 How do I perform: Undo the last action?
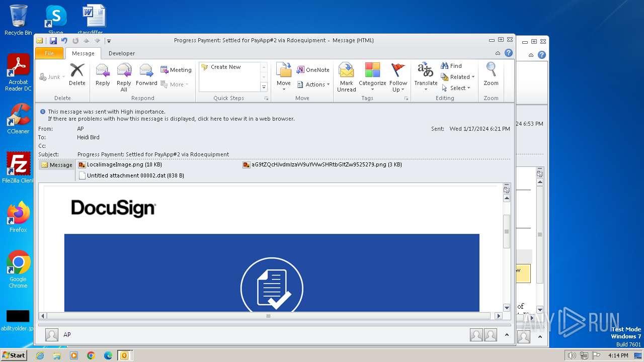64,41
